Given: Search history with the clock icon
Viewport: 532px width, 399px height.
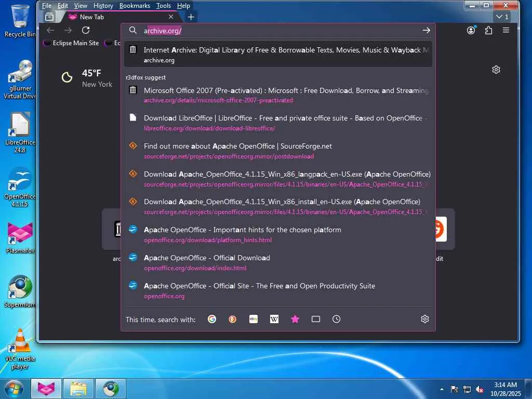Looking at the screenshot, I should (x=336, y=319).
